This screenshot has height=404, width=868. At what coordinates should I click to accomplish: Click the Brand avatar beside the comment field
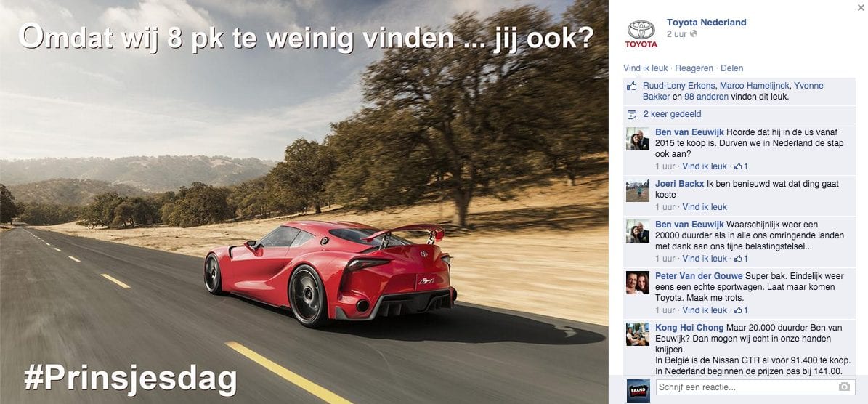(x=638, y=390)
